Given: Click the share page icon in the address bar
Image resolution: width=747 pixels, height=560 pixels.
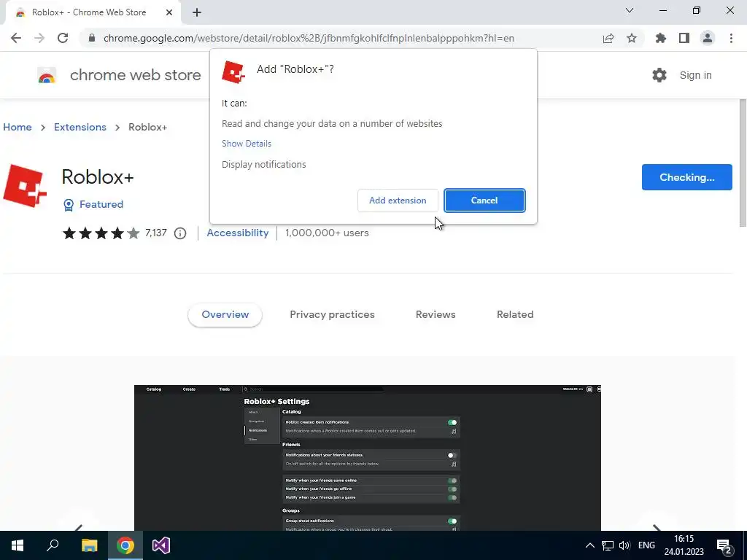Looking at the screenshot, I should point(608,38).
